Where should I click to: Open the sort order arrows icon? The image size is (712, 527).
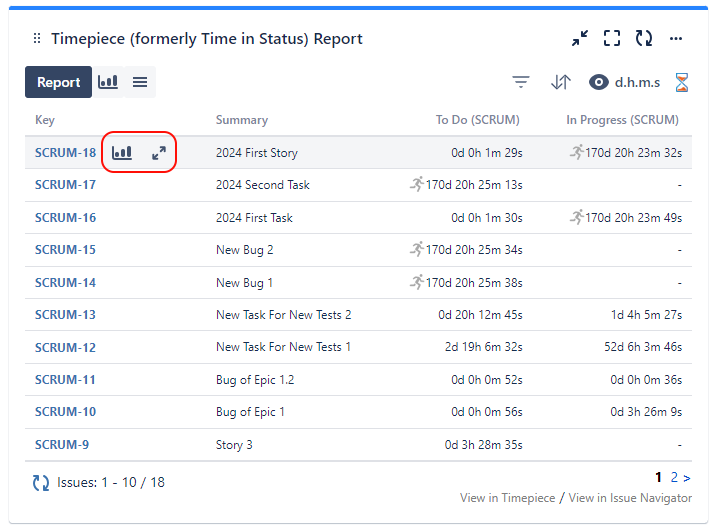[x=560, y=82]
